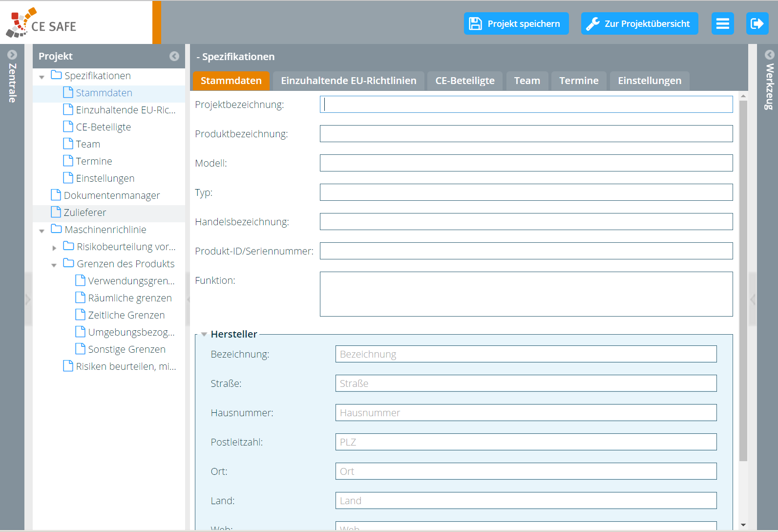Image resolution: width=778 pixels, height=532 pixels.
Task: Click the CE SAFE logo
Action: pos(41,23)
